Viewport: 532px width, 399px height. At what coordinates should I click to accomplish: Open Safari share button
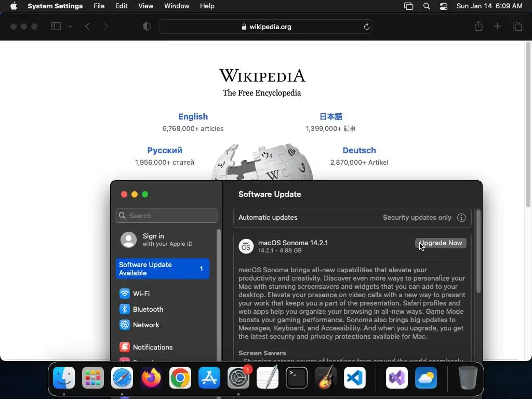(x=478, y=26)
